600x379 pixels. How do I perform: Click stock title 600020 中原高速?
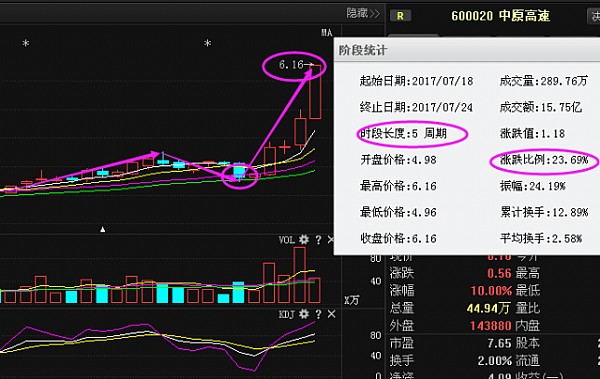coord(501,16)
